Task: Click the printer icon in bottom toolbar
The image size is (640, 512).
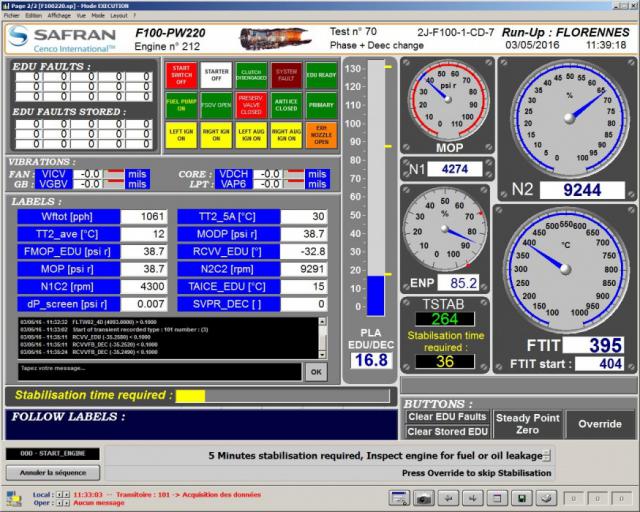Action: tap(546, 498)
